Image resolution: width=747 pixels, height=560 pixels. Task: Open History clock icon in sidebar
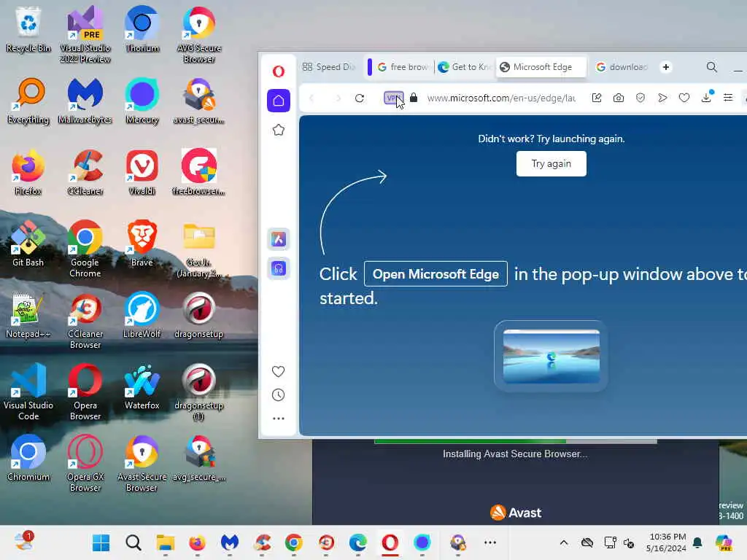click(278, 394)
